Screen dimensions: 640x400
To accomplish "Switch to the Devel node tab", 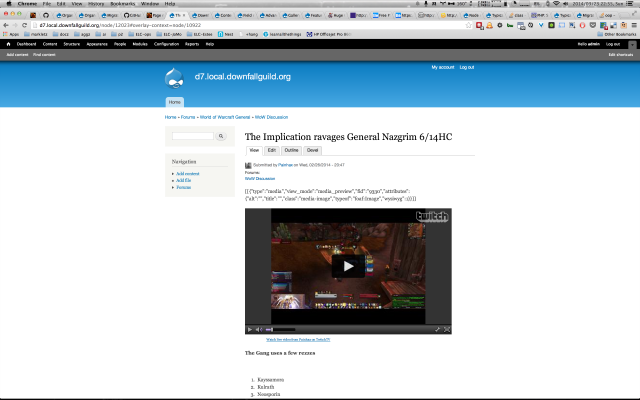I will pyautogui.click(x=312, y=150).
